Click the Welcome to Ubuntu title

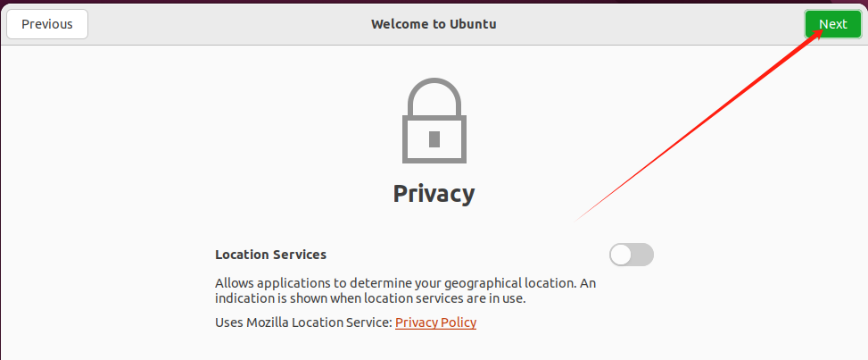[434, 24]
